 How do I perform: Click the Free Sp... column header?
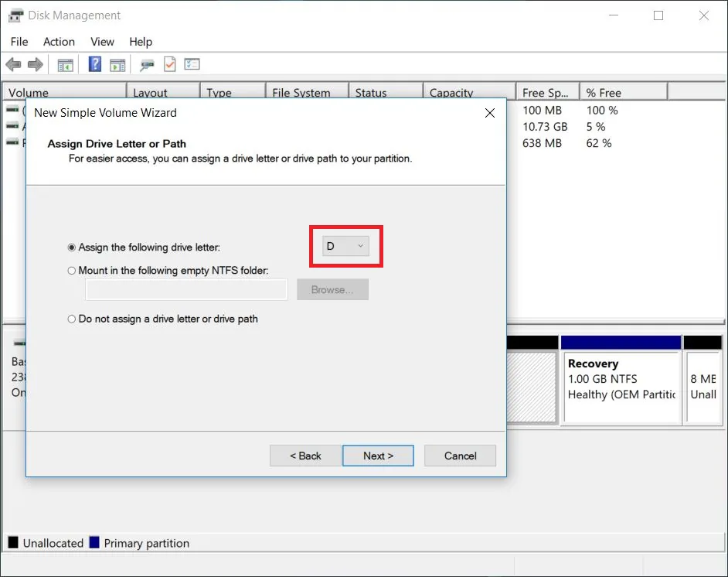click(x=548, y=93)
